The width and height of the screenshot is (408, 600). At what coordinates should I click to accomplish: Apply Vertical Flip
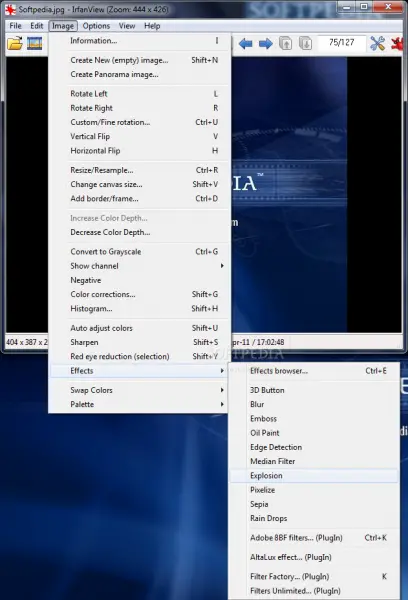click(140, 136)
